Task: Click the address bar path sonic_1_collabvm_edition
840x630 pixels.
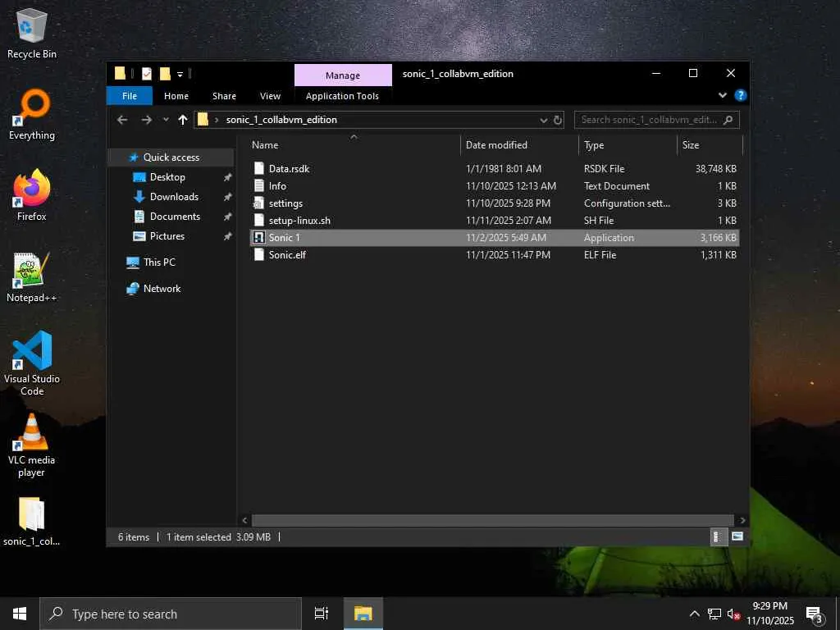Action: pyautogui.click(x=281, y=120)
